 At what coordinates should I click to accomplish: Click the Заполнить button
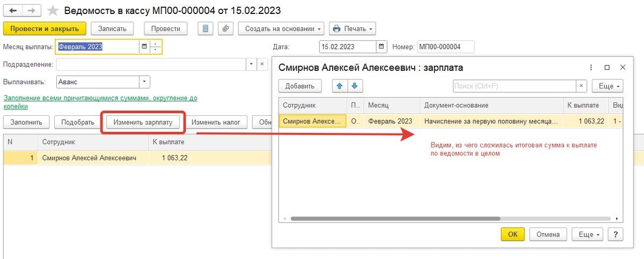click(x=26, y=122)
